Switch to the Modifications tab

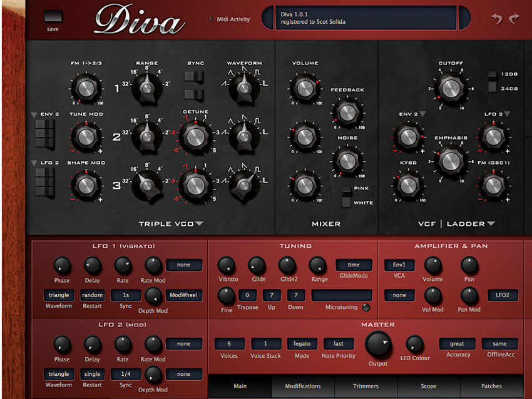[x=303, y=386]
